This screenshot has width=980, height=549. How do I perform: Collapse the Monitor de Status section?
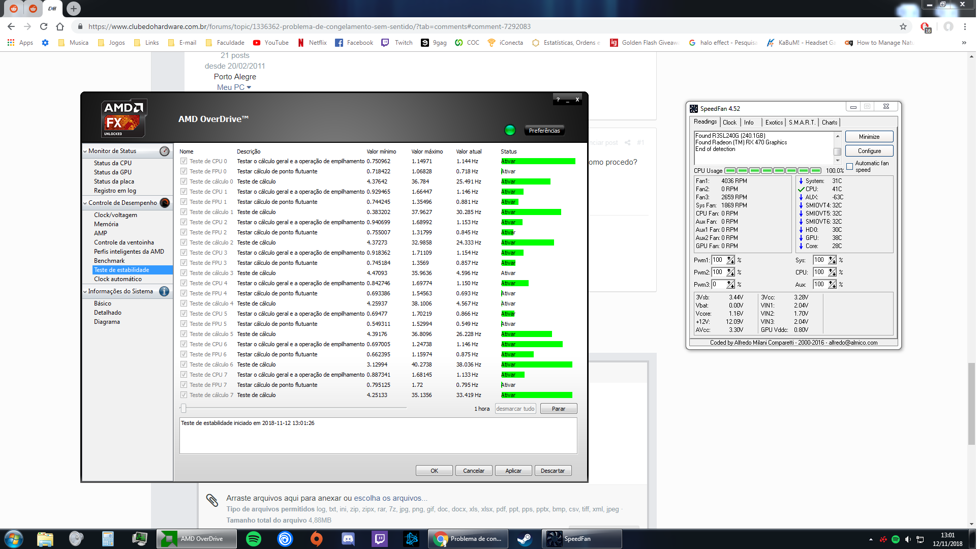(85, 151)
